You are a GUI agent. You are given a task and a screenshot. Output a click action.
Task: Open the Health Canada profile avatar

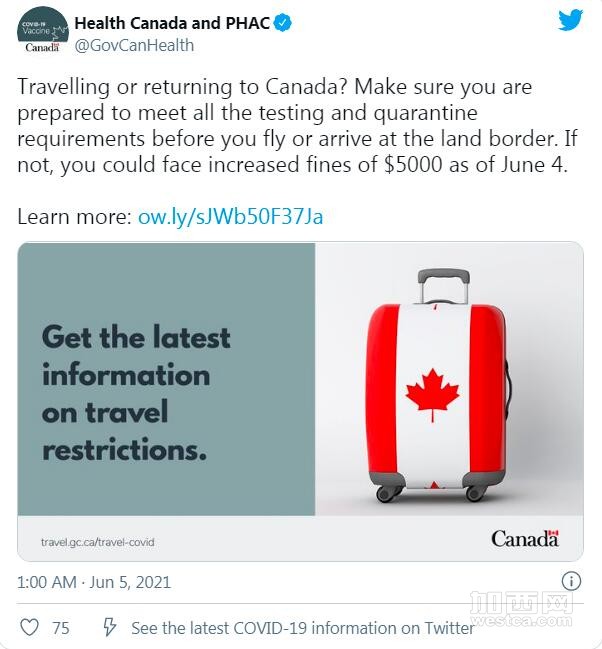pyautogui.click(x=43, y=32)
